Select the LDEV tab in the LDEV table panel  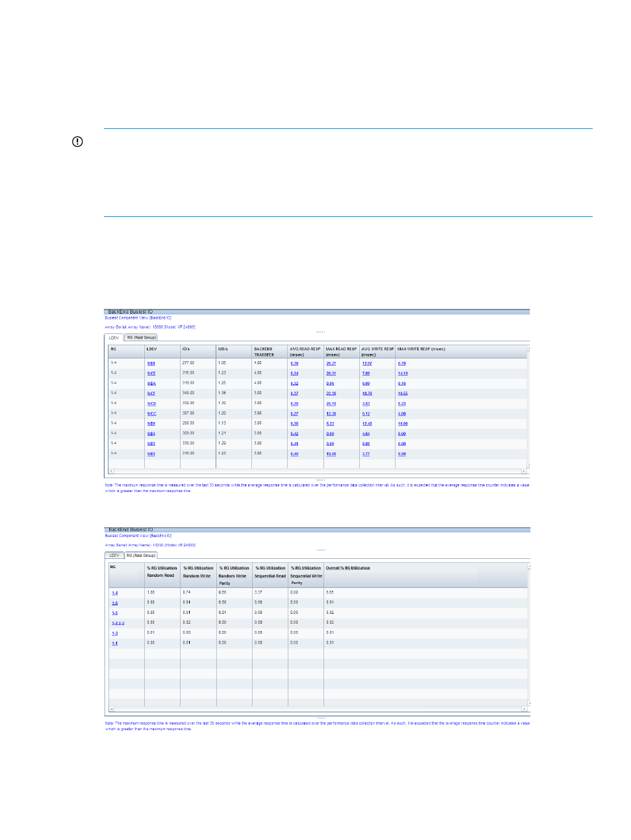point(114,337)
